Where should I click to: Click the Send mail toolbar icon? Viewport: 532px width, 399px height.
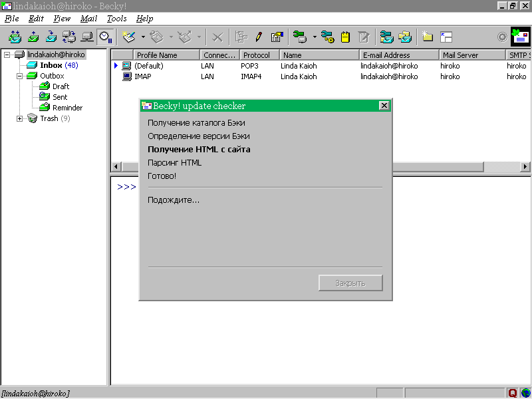[x=33, y=37]
